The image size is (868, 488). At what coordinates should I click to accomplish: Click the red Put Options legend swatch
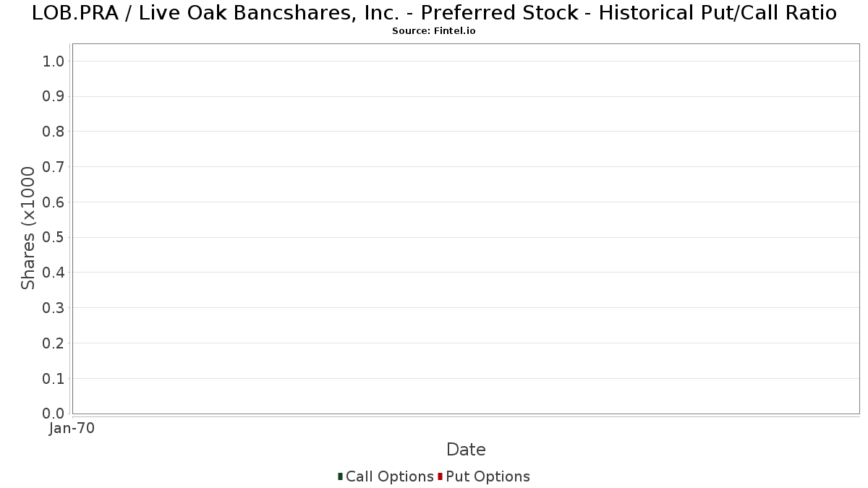click(x=440, y=476)
